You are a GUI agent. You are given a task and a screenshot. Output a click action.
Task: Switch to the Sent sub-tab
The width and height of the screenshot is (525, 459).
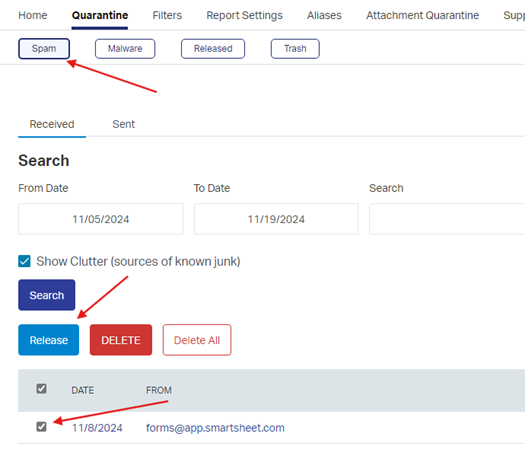coord(124,124)
